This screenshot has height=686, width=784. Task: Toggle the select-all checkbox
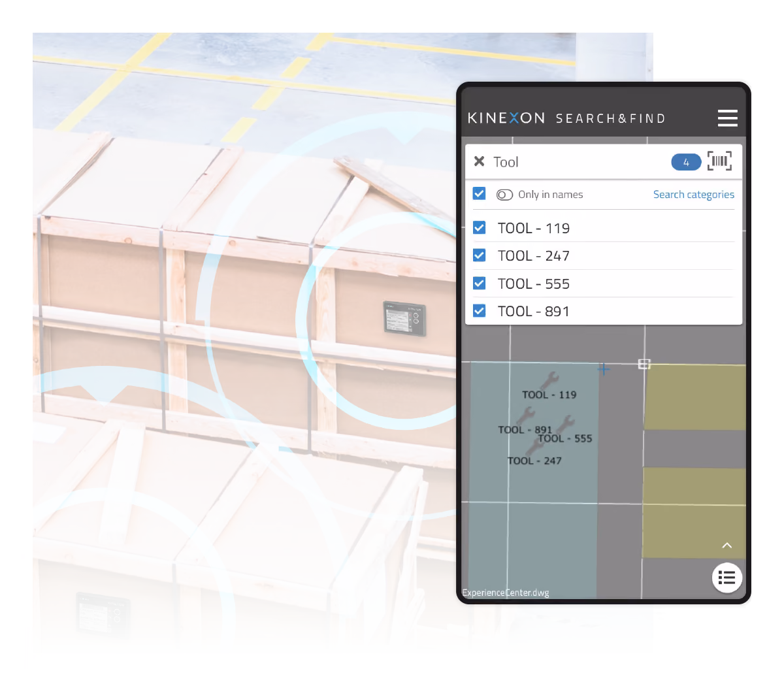pyautogui.click(x=479, y=193)
